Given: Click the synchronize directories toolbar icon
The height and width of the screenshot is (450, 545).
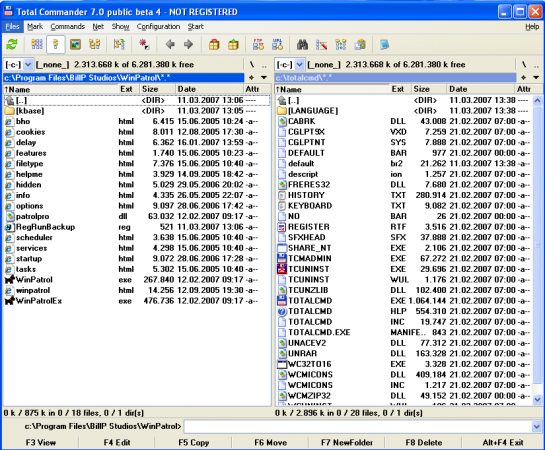Looking at the screenshot, I should 341,44.
